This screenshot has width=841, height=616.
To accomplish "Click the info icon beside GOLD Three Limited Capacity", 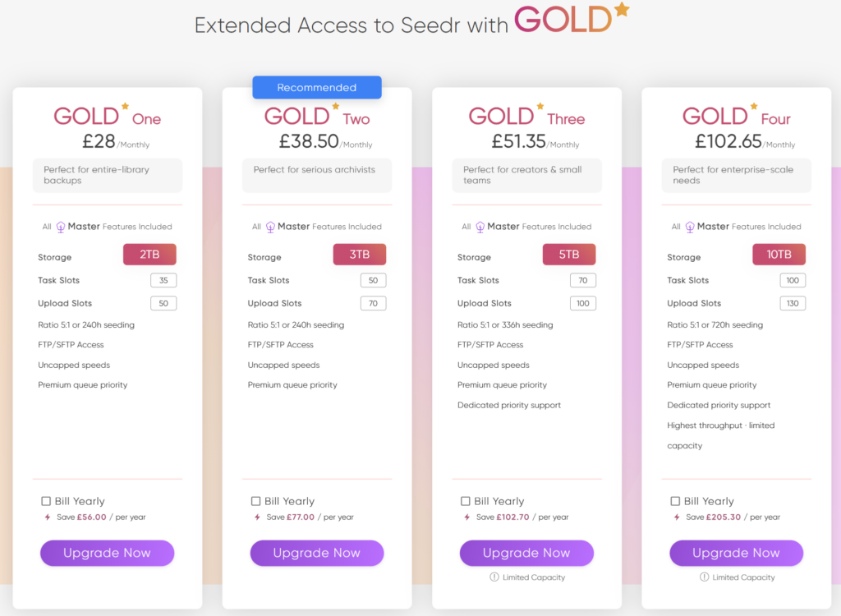I will click(494, 577).
